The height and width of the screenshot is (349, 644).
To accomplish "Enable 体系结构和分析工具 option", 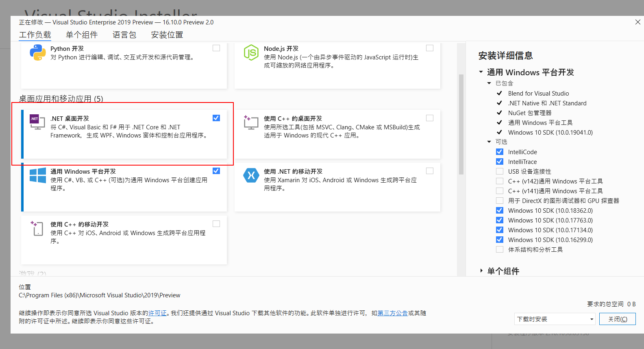I will [x=500, y=249].
